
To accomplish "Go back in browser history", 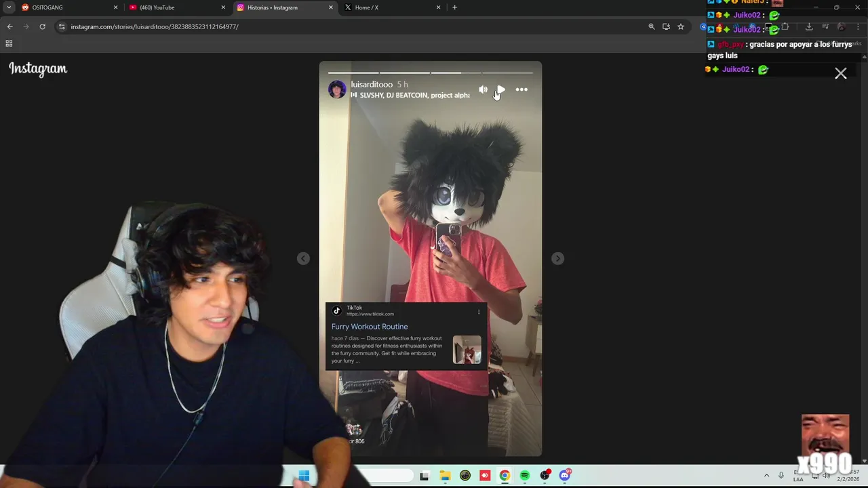I will [9, 26].
